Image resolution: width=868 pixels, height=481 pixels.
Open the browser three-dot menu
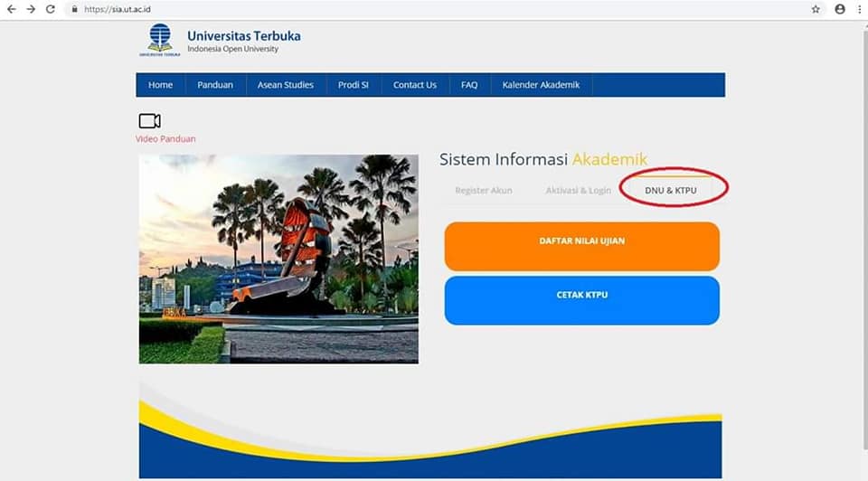pyautogui.click(x=860, y=9)
